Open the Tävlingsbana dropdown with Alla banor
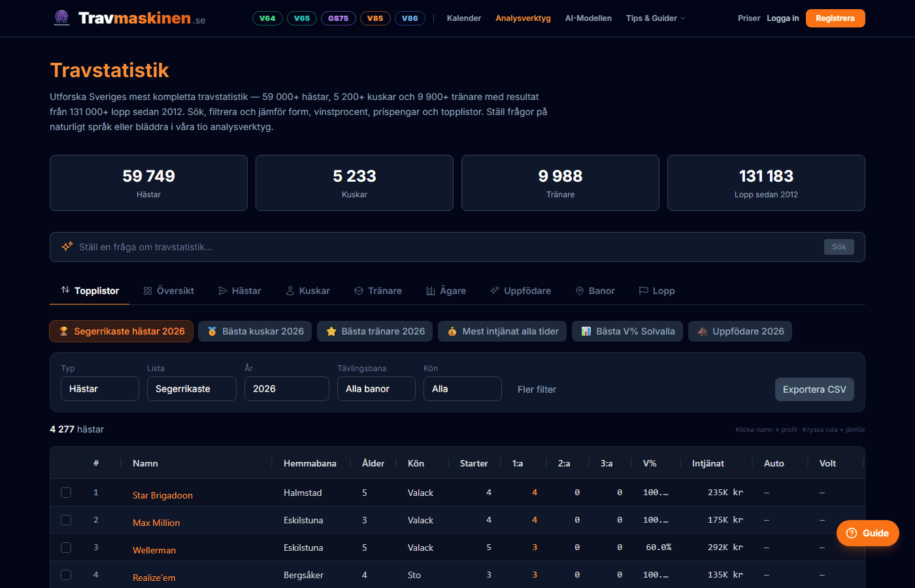 (x=376, y=389)
